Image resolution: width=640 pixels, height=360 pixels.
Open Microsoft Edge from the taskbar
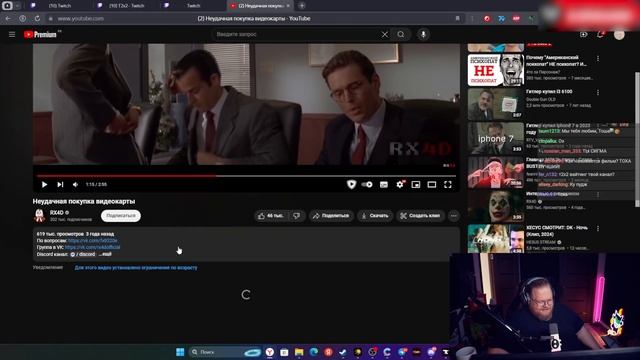click(x=314, y=352)
